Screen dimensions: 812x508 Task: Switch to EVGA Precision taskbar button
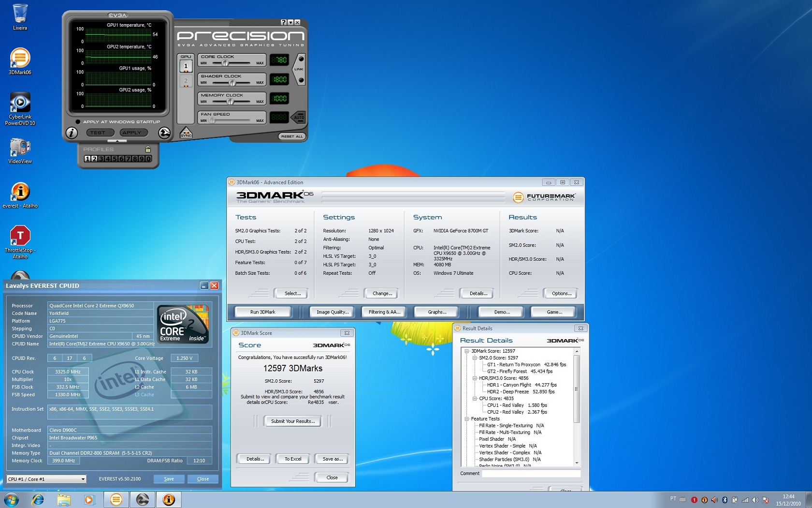(x=143, y=499)
